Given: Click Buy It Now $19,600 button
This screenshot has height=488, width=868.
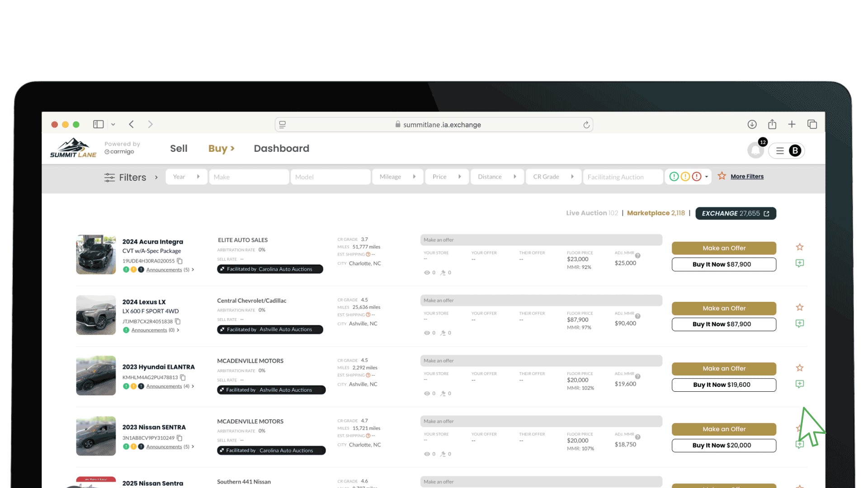Looking at the screenshot, I should (x=723, y=385).
